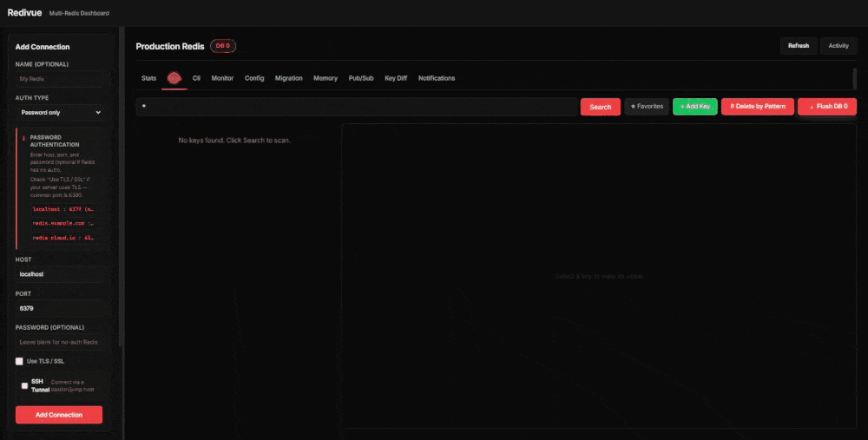Open the Activity panel
868x440 pixels.
[x=838, y=46]
